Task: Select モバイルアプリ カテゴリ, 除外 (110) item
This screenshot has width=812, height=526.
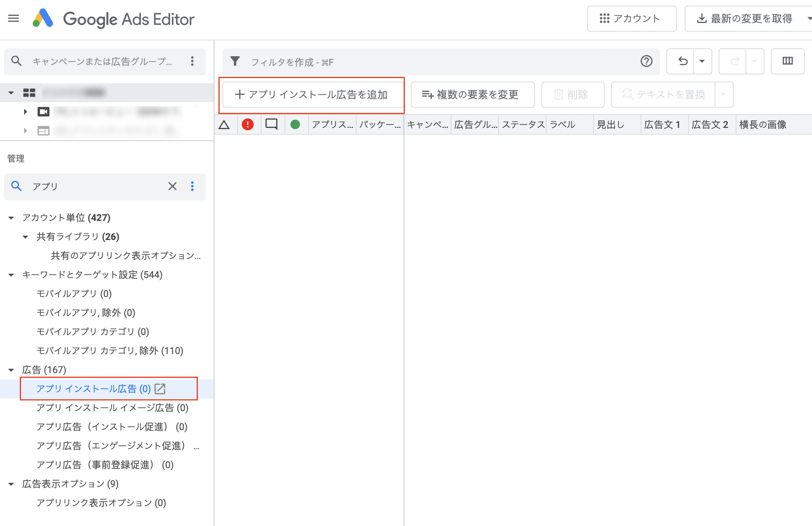Action: pyautogui.click(x=110, y=351)
